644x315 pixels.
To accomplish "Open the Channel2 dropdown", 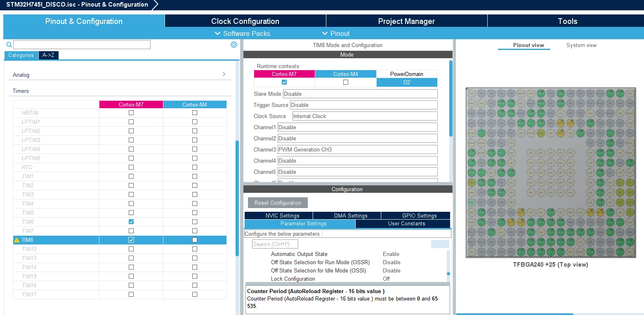I will coord(357,138).
